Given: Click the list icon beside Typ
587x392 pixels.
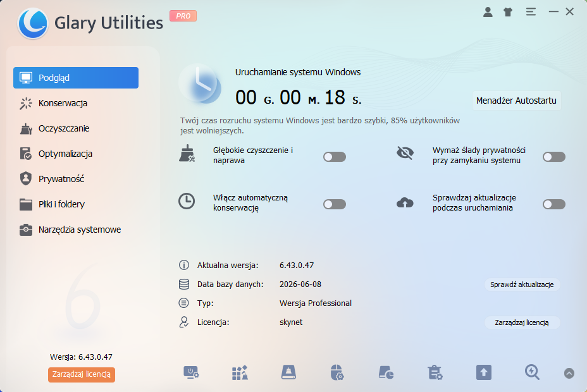Looking at the screenshot, I should [184, 303].
